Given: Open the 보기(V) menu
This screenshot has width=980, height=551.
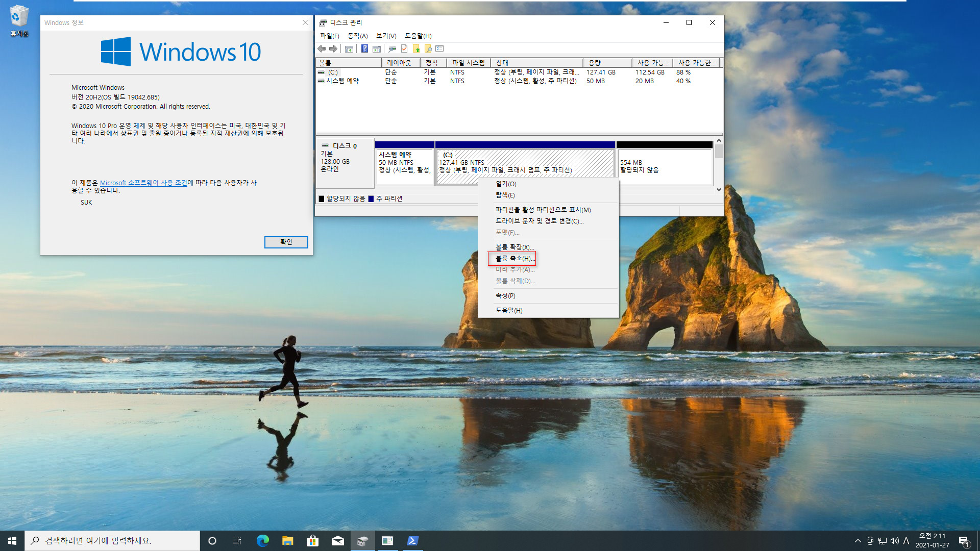Looking at the screenshot, I should pyautogui.click(x=386, y=36).
